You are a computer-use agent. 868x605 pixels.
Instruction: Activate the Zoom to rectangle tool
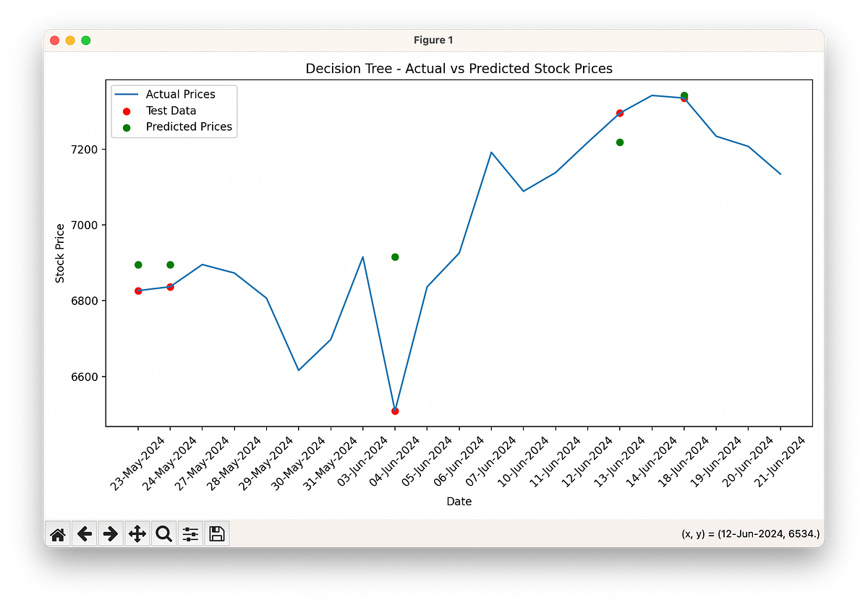click(x=163, y=533)
